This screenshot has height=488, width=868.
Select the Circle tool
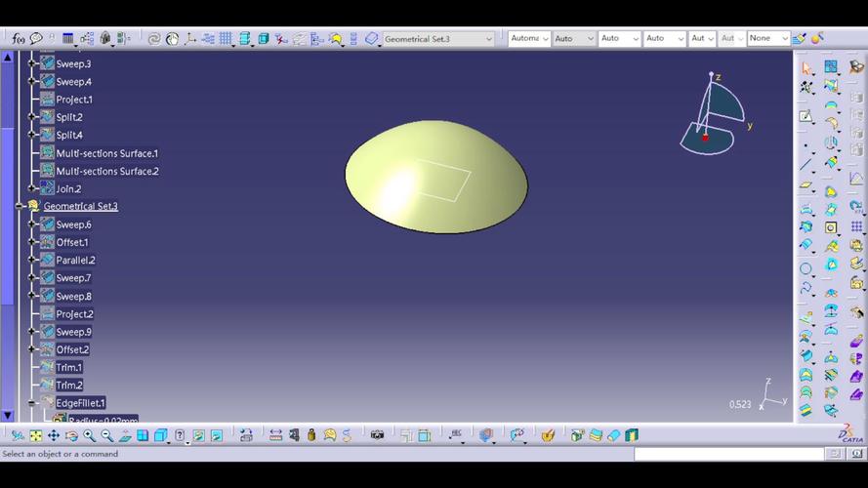click(806, 269)
